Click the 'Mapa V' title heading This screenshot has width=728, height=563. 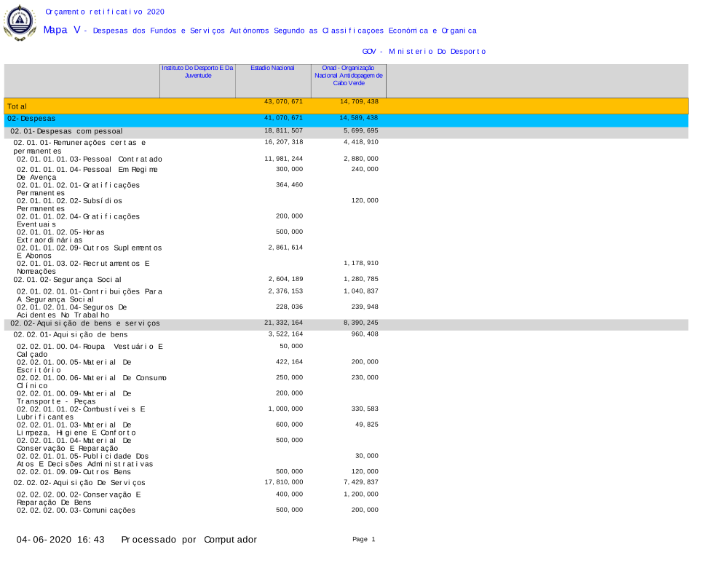(x=62, y=30)
